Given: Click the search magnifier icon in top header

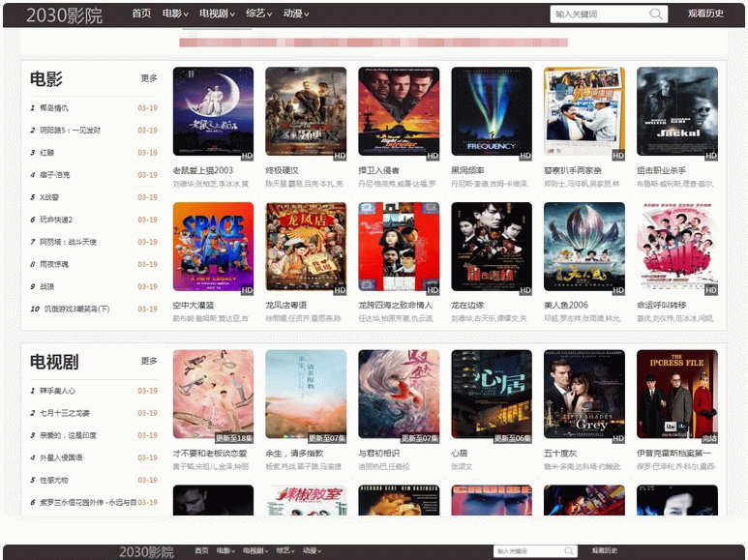Looking at the screenshot, I should (656, 15).
